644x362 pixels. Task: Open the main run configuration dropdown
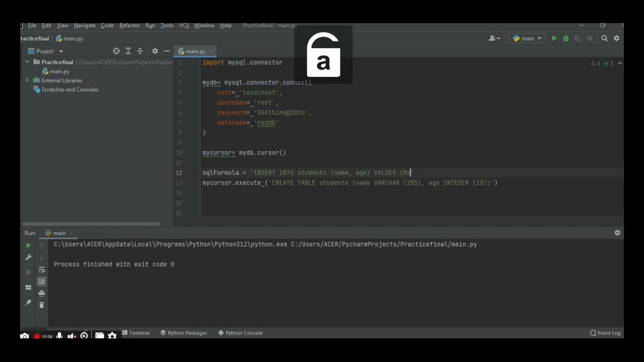527,38
